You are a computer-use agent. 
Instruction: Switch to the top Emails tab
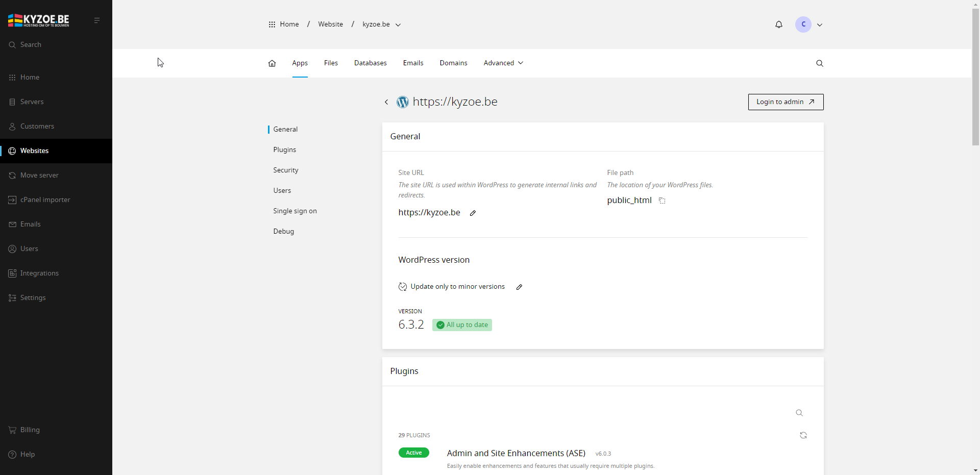tap(413, 63)
